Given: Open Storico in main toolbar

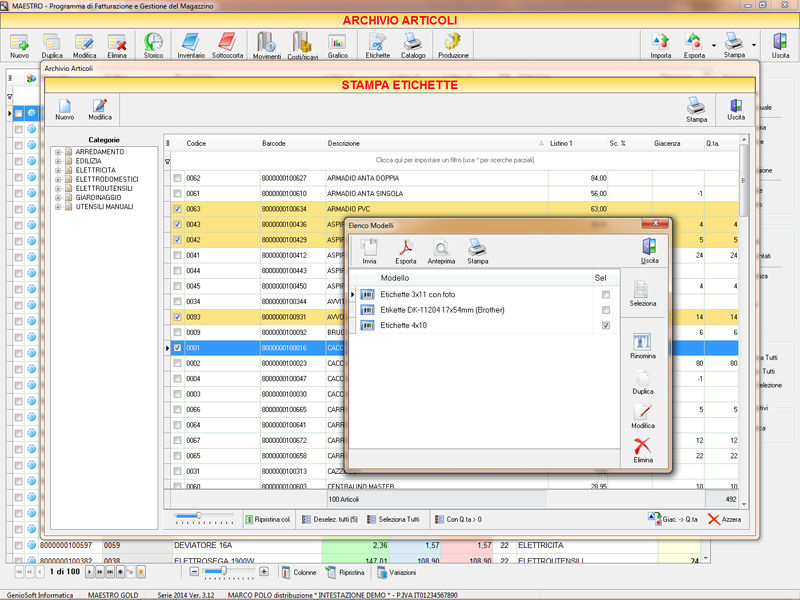Looking at the screenshot, I should [153, 46].
